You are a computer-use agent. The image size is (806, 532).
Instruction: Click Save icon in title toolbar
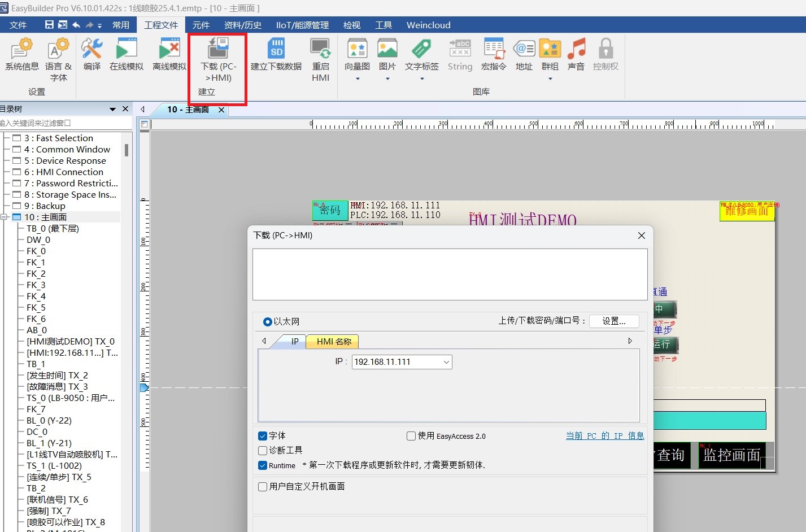click(x=49, y=25)
